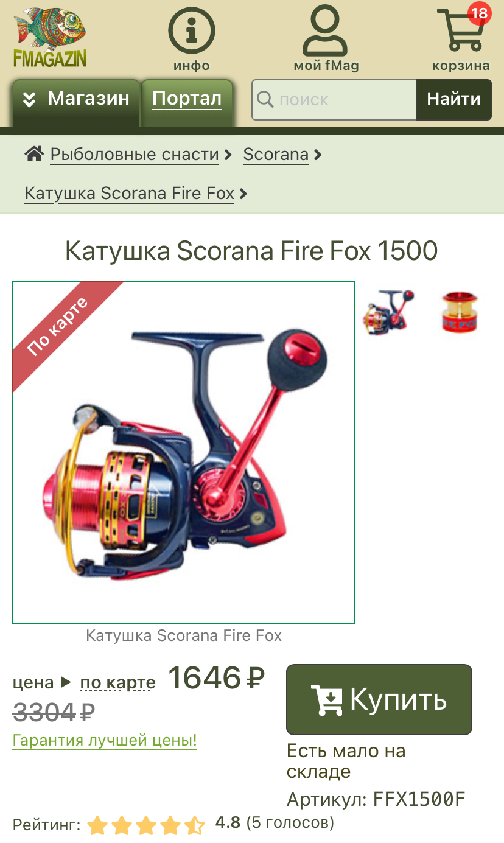This screenshot has height=843, width=504.
Task: Click the по карте price link
Action: click(x=117, y=683)
